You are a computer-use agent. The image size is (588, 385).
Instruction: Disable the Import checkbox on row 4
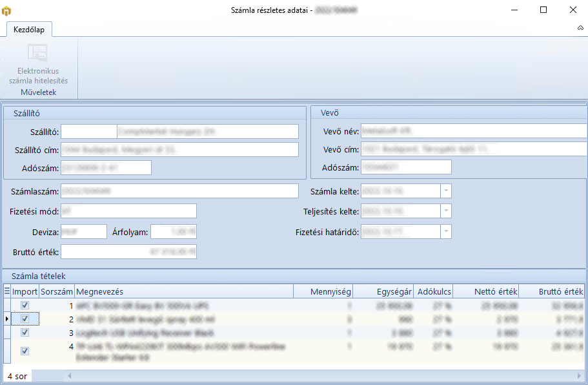25,351
